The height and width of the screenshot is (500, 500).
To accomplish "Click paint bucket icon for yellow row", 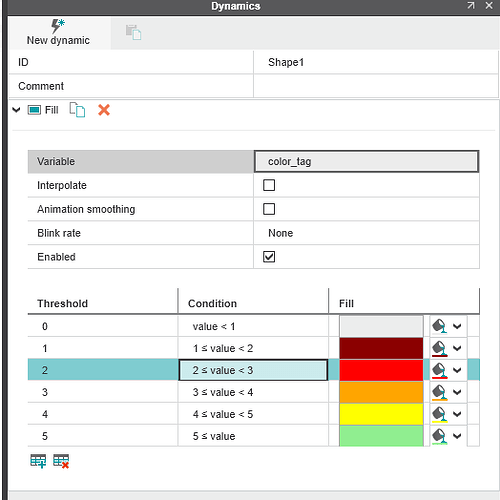I will (439, 414).
